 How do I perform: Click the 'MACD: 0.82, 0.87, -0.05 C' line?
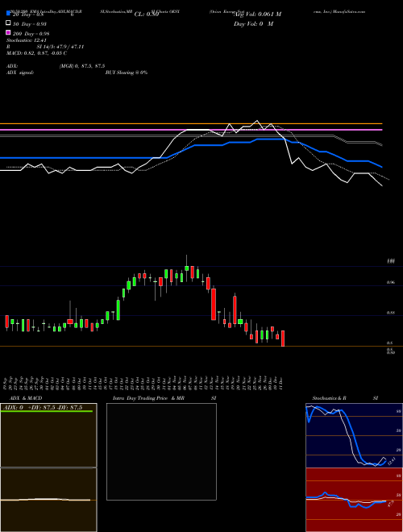click(36, 53)
